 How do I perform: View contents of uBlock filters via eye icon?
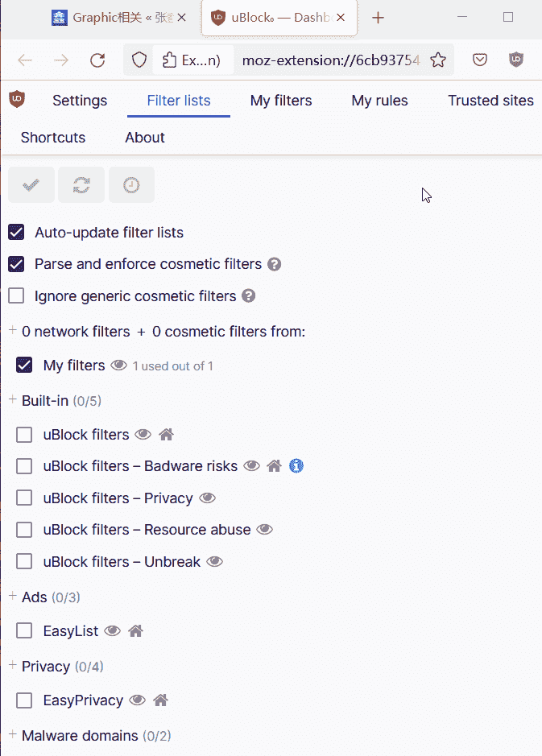143,434
